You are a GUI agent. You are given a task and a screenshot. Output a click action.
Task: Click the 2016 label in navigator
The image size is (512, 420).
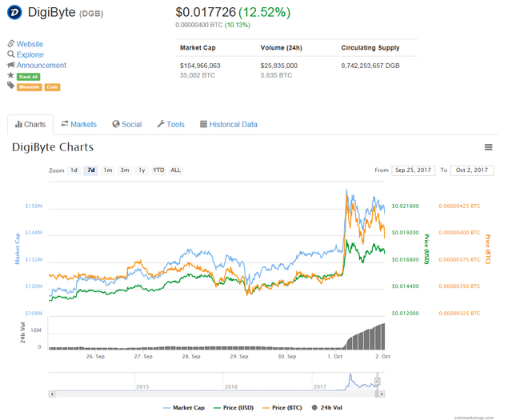(231, 386)
